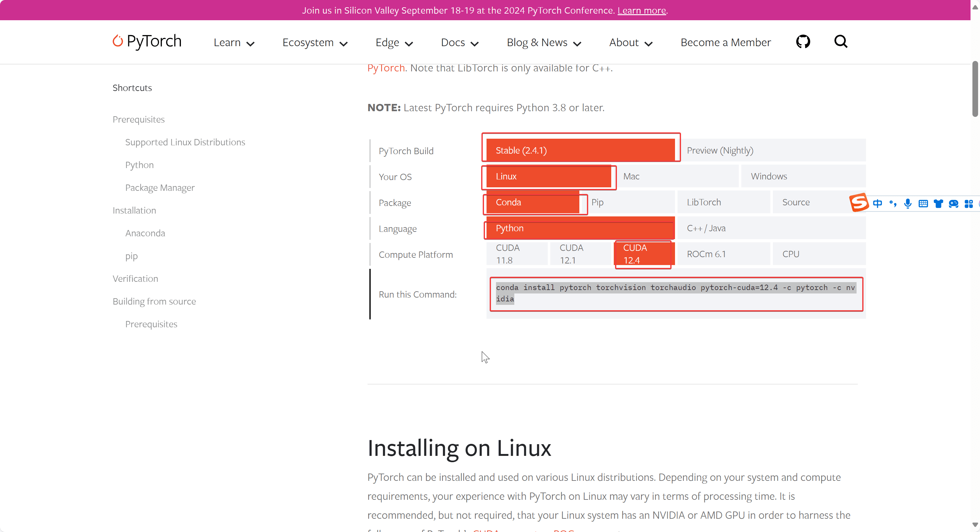Open the GitHub icon link
The width and height of the screenshot is (980, 532).
pyautogui.click(x=803, y=41)
